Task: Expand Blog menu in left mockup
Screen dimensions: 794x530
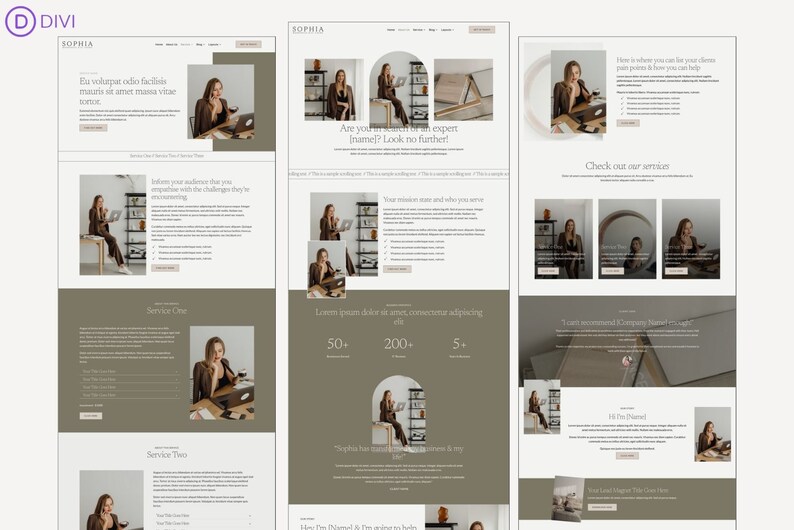Action: (x=201, y=45)
